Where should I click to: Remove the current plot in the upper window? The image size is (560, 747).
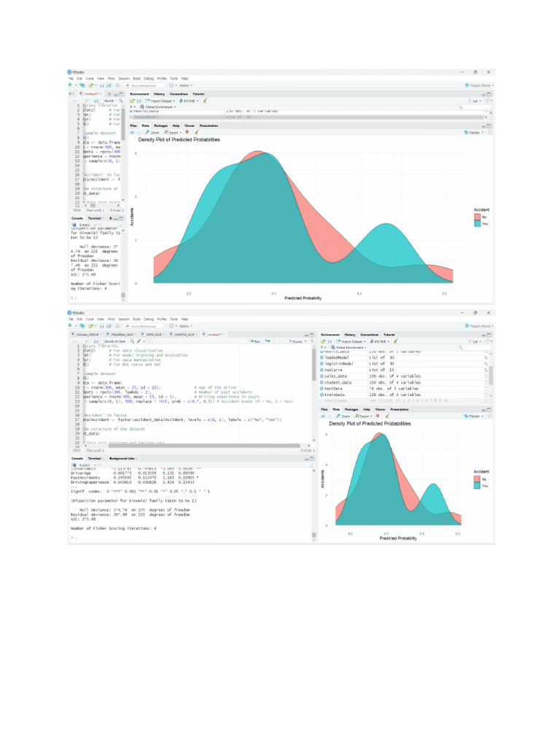pos(187,133)
